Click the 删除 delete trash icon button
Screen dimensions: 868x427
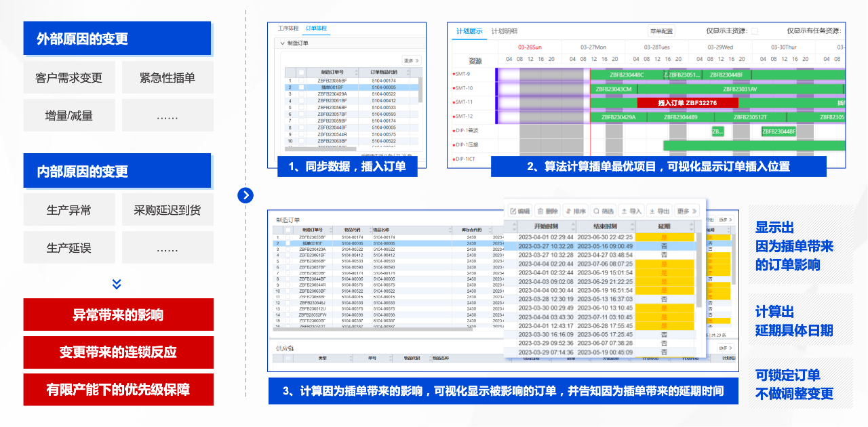pos(547,211)
